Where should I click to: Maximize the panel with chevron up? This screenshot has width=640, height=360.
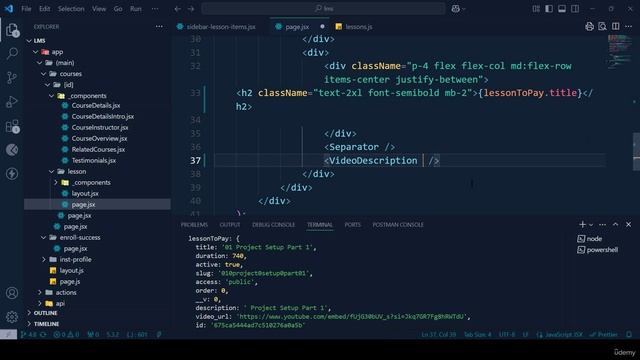(x=616, y=224)
